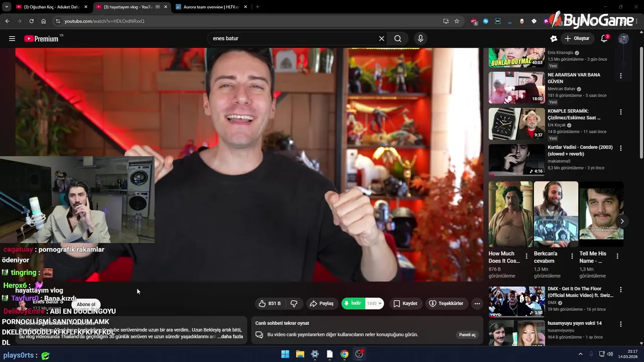Open the 1440 quality dropdown
The width and height of the screenshot is (644, 362).
374,304
